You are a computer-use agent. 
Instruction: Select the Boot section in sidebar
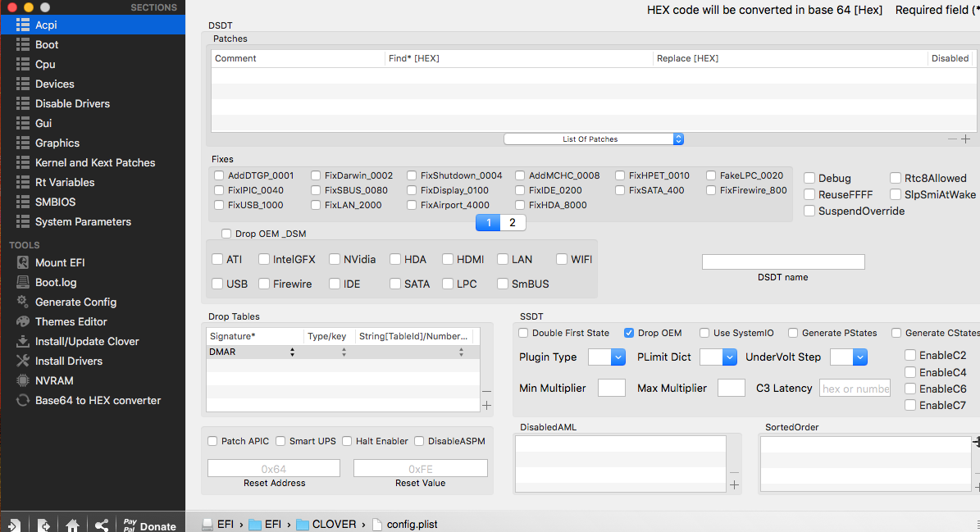tap(47, 44)
